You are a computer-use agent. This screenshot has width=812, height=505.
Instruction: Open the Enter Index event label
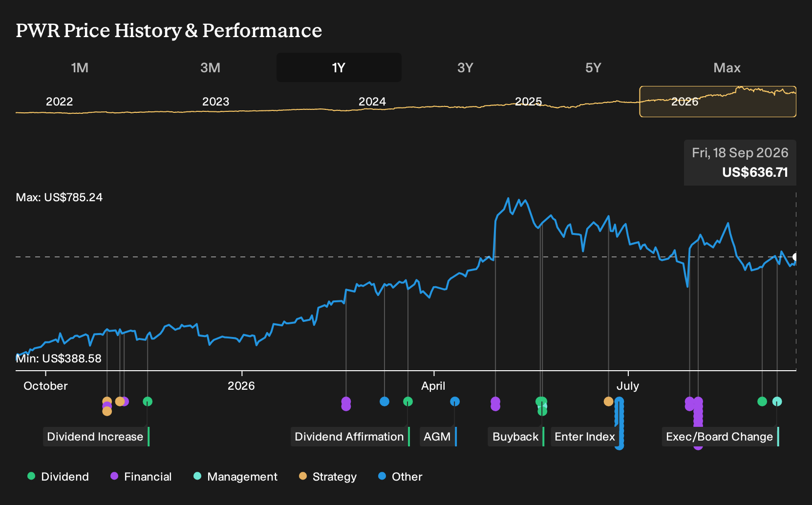coord(585,437)
